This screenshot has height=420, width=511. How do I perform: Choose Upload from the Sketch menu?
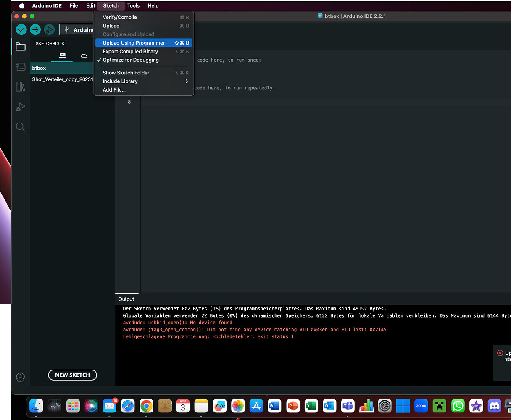point(144,26)
